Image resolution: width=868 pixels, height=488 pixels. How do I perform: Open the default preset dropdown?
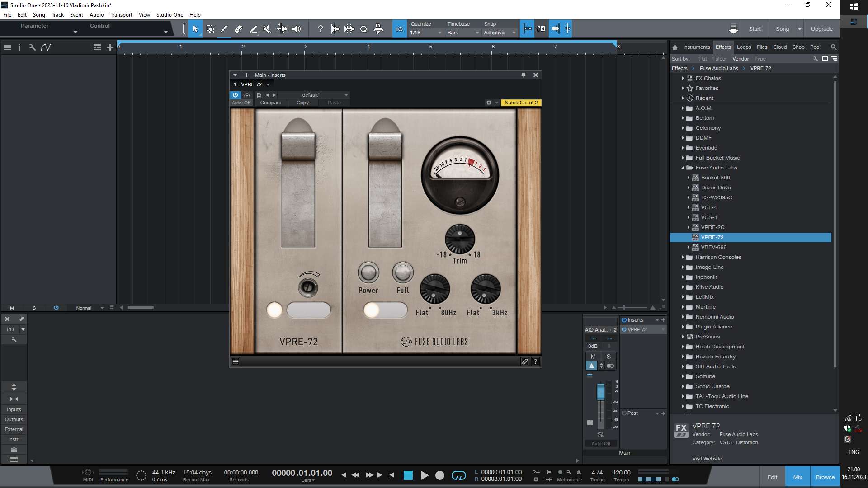(x=346, y=95)
